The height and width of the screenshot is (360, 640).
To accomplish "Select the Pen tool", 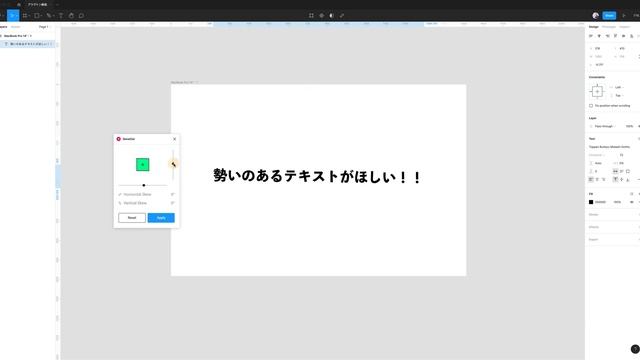I will coord(49,16).
